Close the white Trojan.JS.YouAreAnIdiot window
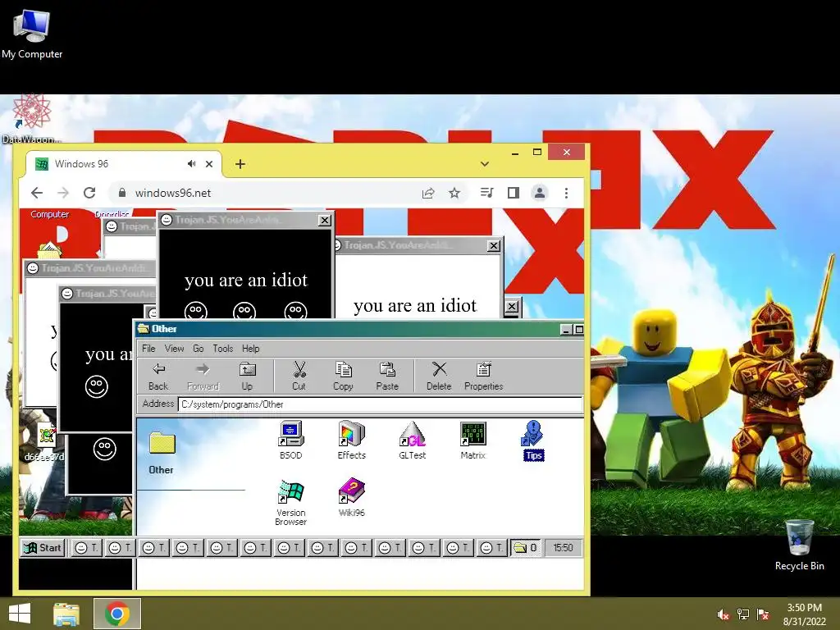 coord(494,245)
